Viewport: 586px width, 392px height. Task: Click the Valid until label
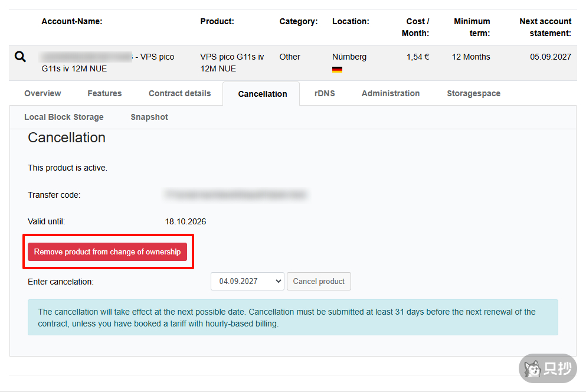pos(47,221)
